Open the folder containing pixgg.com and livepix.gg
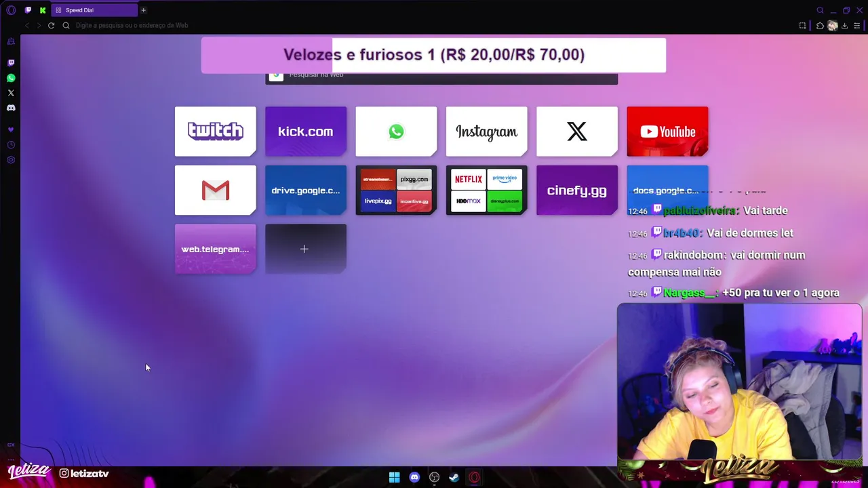Viewport: 868px width, 488px height. [x=396, y=190]
